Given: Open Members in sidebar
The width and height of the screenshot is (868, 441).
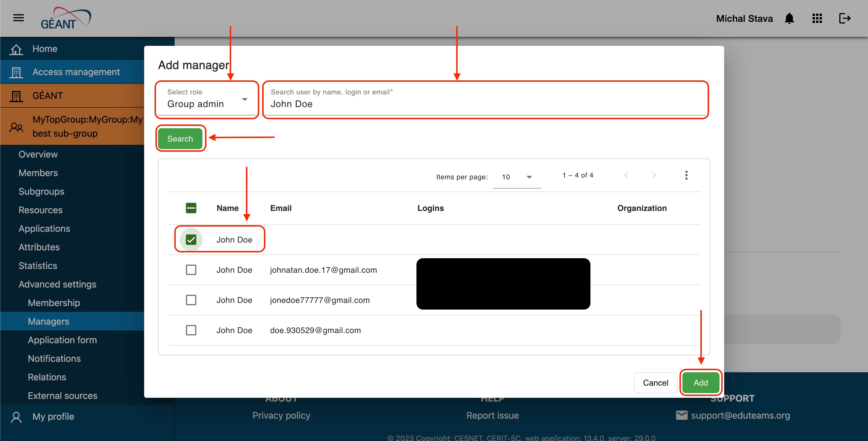Looking at the screenshot, I should pos(38,173).
